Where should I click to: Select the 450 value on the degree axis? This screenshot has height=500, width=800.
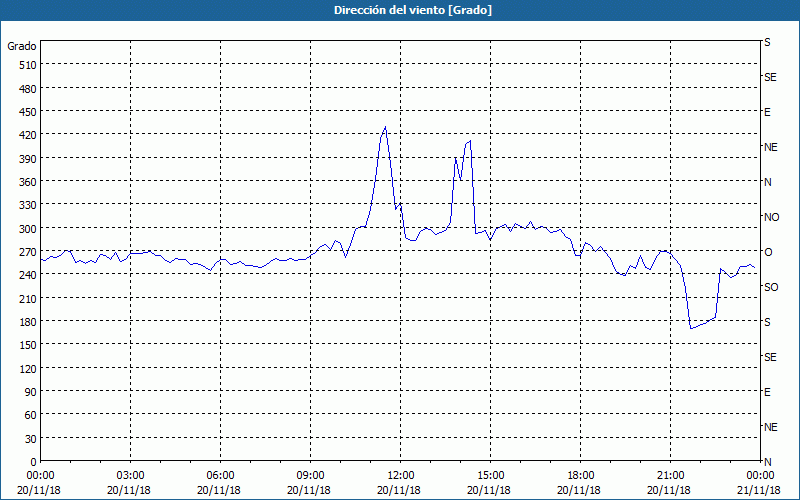[28, 112]
